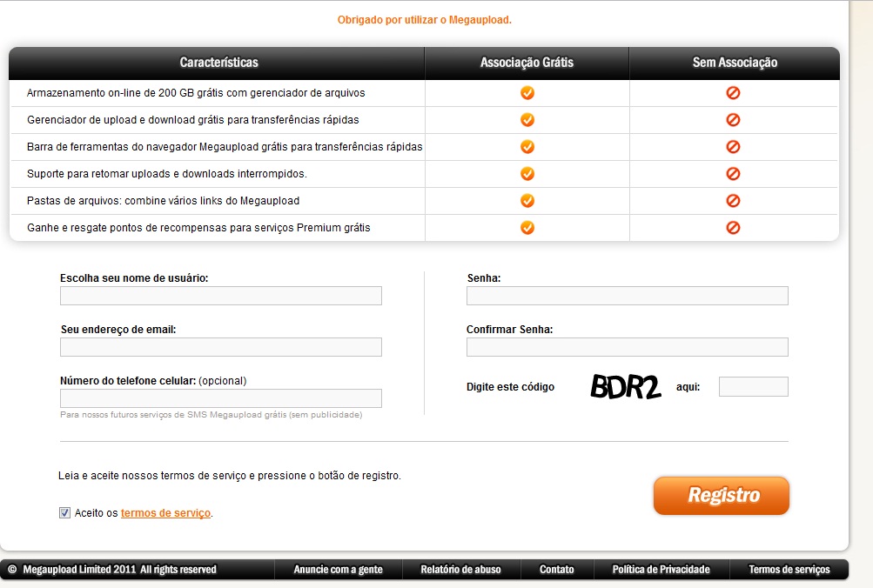Click 'Obrigado por utilizar o Megaupload' text
This screenshot has width=873, height=588.
424,20
